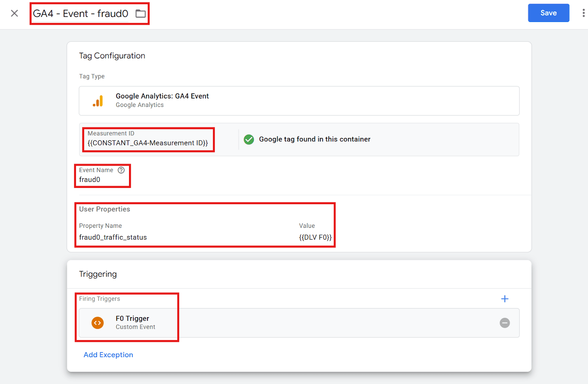Open the three-dot more options menu

583,13
